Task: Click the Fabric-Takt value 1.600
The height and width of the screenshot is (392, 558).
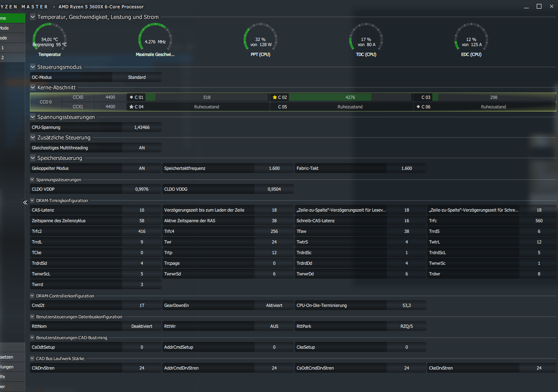Action: click(x=407, y=168)
